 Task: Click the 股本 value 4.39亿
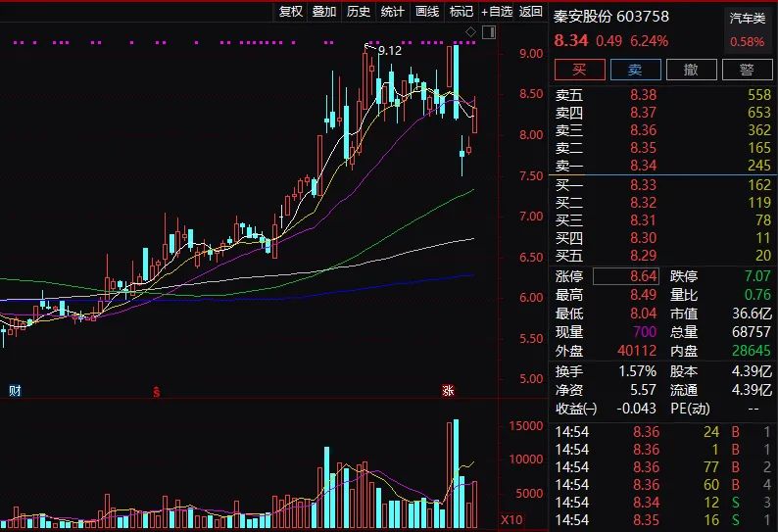point(752,371)
